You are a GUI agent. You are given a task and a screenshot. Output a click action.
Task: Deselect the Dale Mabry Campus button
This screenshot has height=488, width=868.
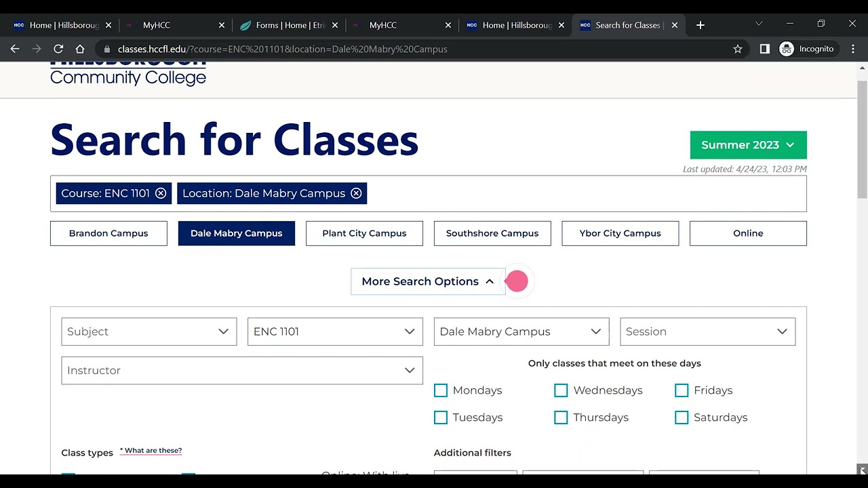pos(237,233)
